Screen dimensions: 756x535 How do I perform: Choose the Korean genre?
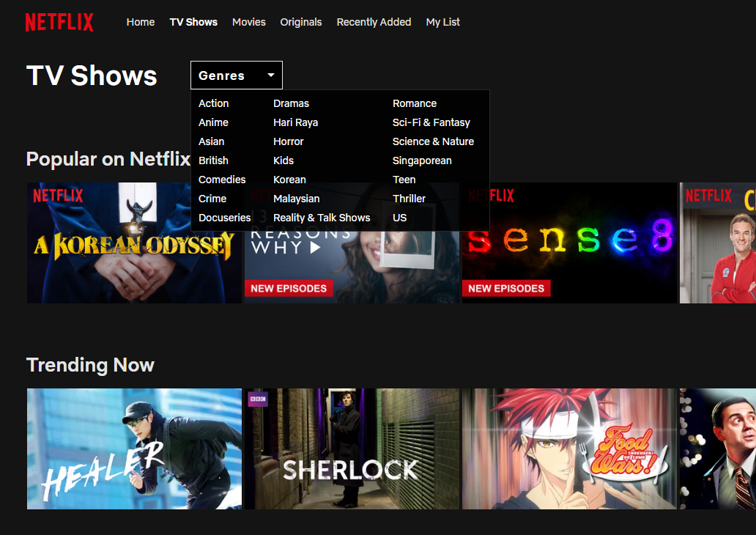(x=289, y=179)
